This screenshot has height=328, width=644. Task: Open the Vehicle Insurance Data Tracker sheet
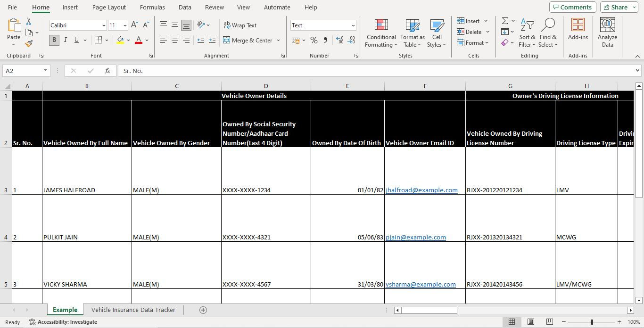click(133, 310)
